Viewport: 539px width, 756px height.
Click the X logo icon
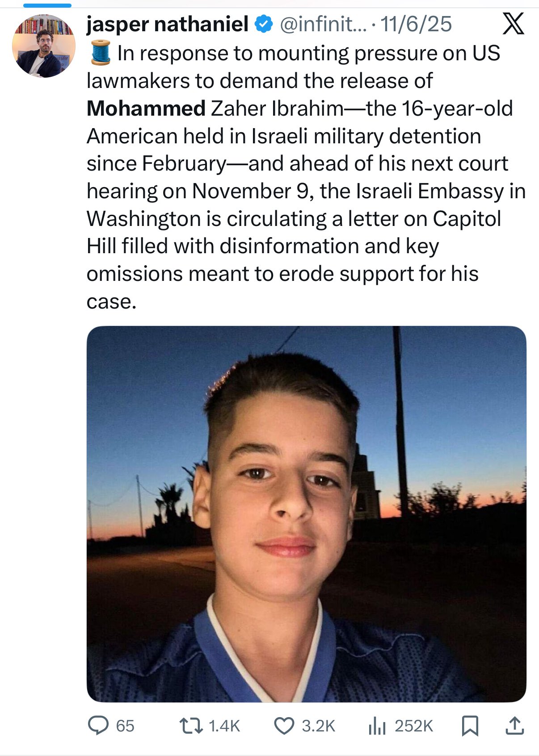click(x=513, y=24)
